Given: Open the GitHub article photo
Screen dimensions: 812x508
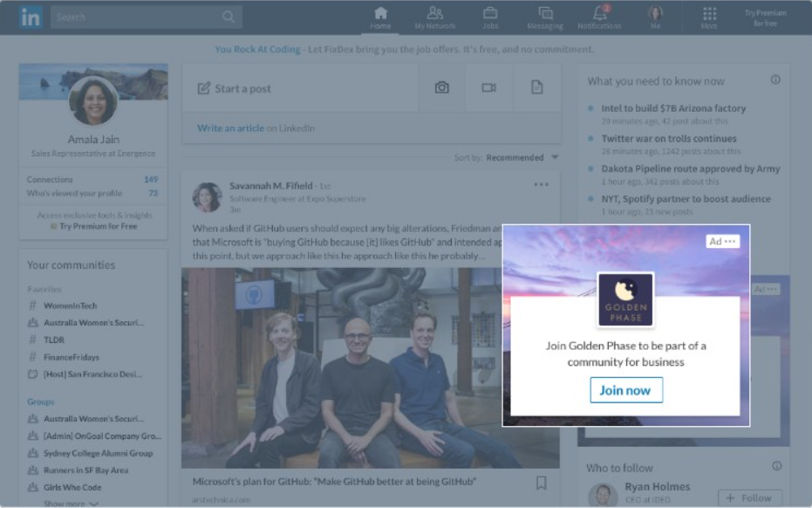Looking at the screenshot, I should (371, 368).
